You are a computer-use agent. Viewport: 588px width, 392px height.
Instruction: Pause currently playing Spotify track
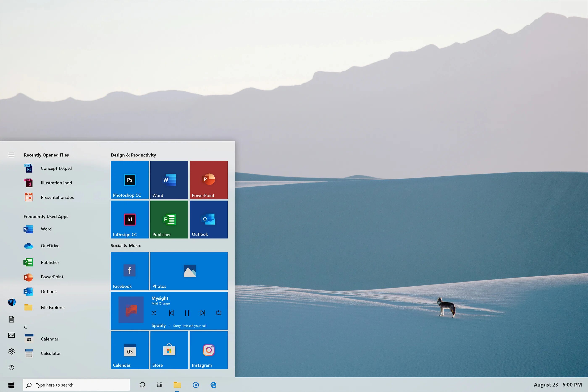(x=187, y=313)
